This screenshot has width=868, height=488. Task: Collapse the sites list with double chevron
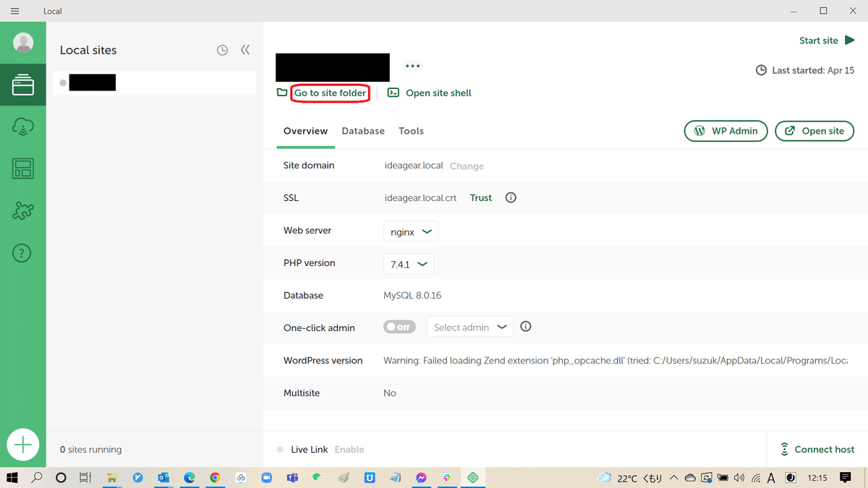click(x=245, y=50)
